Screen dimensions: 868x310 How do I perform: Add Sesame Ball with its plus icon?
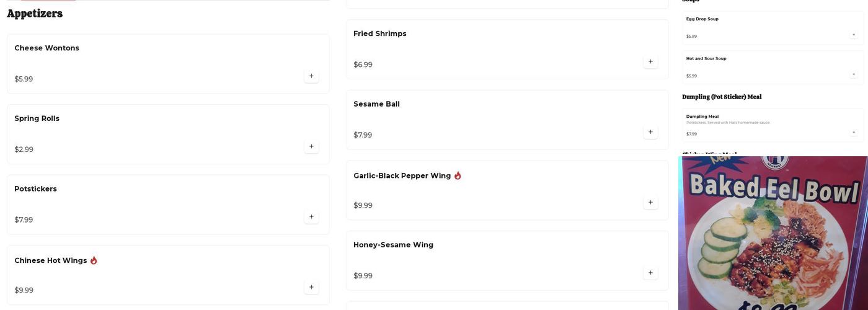pyautogui.click(x=650, y=132)
